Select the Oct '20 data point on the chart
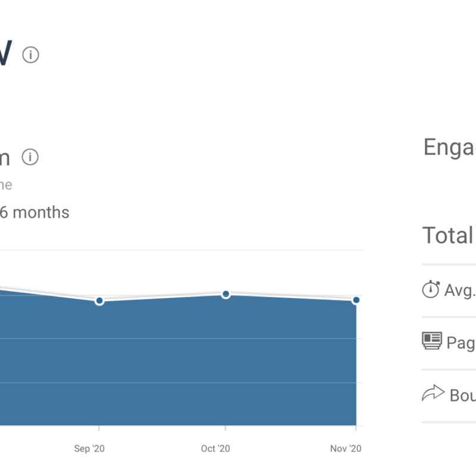 point(226,294)
